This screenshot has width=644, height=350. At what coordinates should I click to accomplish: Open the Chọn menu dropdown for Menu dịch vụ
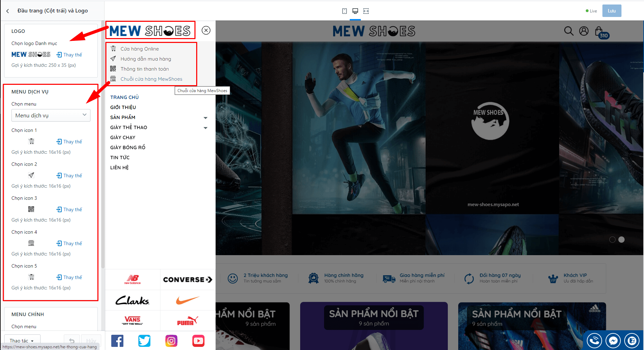click(51, 115)
